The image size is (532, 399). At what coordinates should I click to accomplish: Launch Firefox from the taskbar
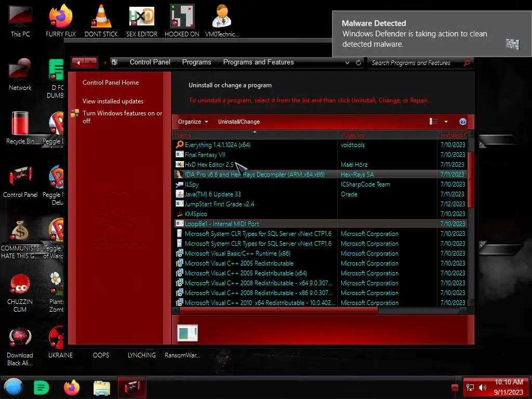click(x=71, y=387)
